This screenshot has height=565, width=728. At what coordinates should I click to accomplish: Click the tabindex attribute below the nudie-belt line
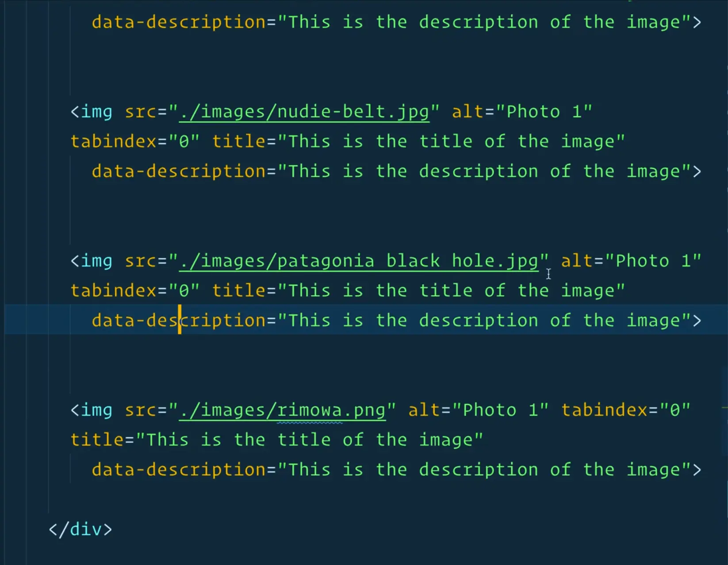(x=113, y=142)
